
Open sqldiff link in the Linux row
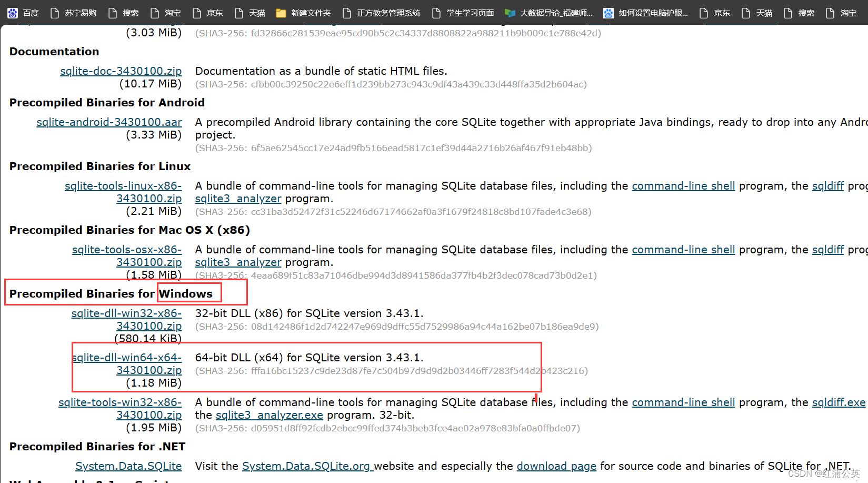[x=828, y=186]
